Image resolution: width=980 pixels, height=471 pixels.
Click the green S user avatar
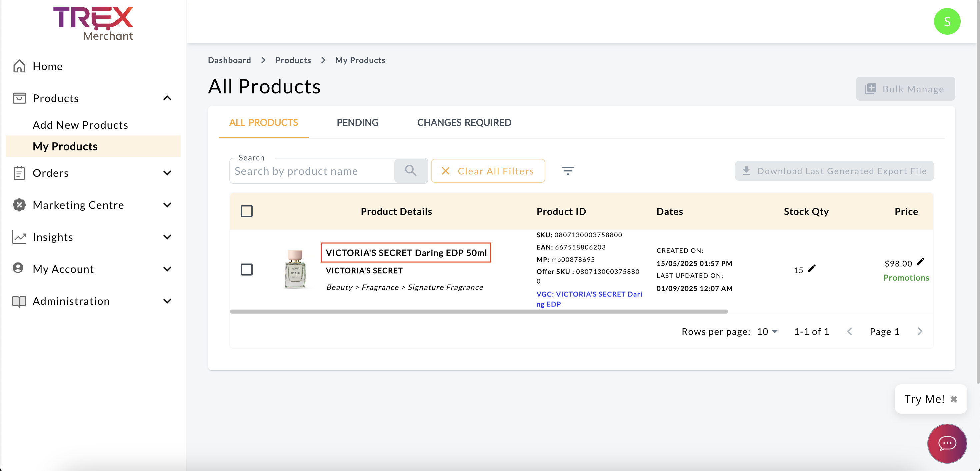click(x=947, y=21)
